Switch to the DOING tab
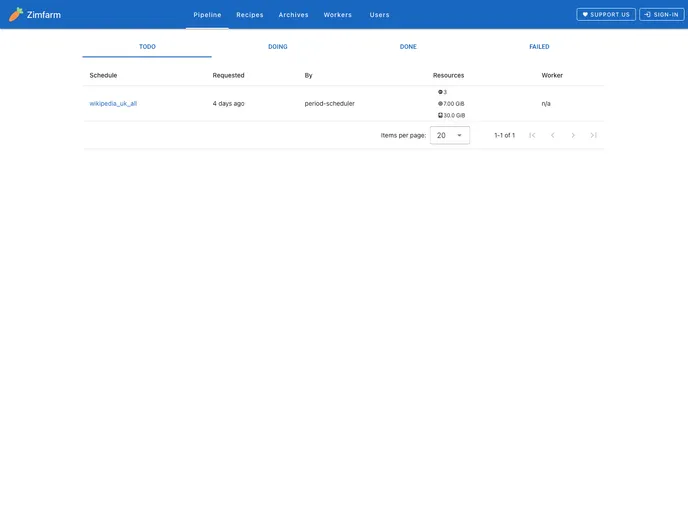688x512 pixels. pyautogui.click(x=277, y=47)
